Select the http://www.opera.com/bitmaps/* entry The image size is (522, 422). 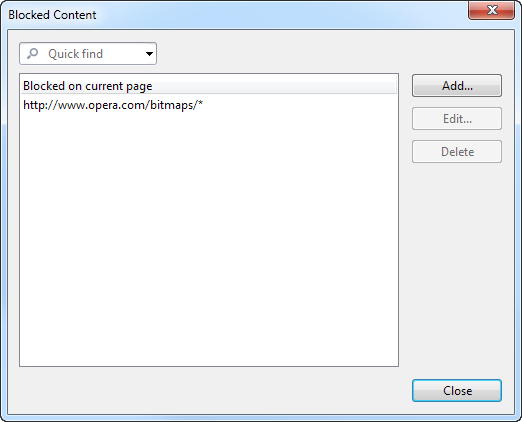pos(209,105)
